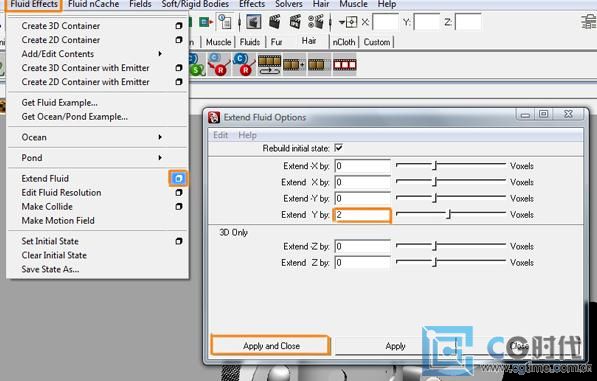Switch to the nCloth shelf tab
Image resolution: width=597 pixels, height=381 pixels.
[x=344, y=42]
